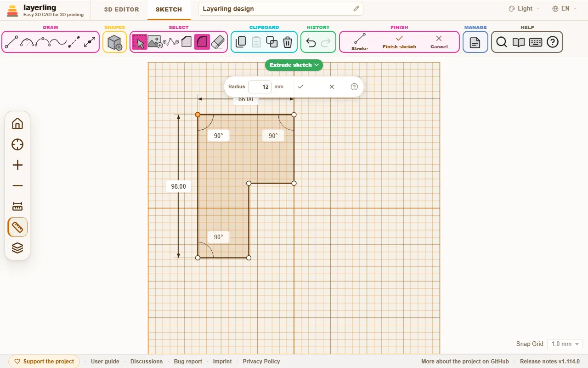Dismiss the radius panel with the X
Screen dimensions: 588x368
(332, 86)
